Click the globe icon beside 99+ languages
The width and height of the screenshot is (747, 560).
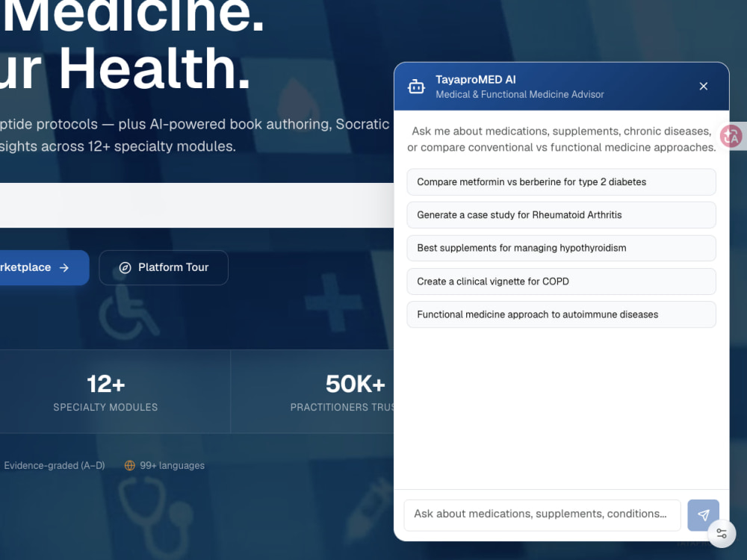click(x=129, y=465)
